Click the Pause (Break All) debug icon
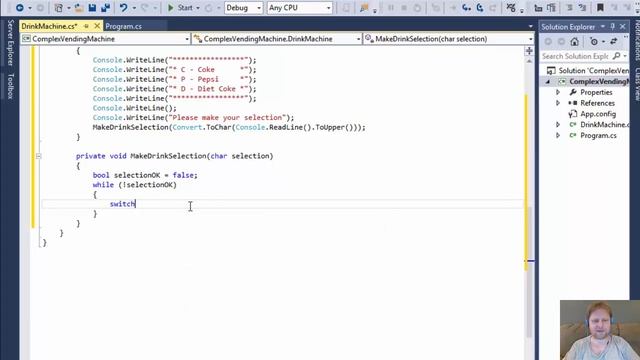 [391, 8]
